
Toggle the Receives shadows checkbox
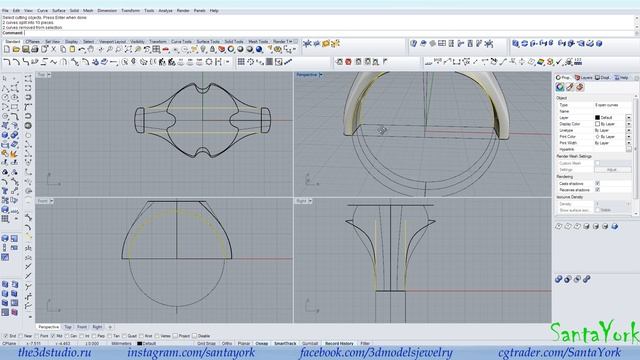tap(598, 190)
